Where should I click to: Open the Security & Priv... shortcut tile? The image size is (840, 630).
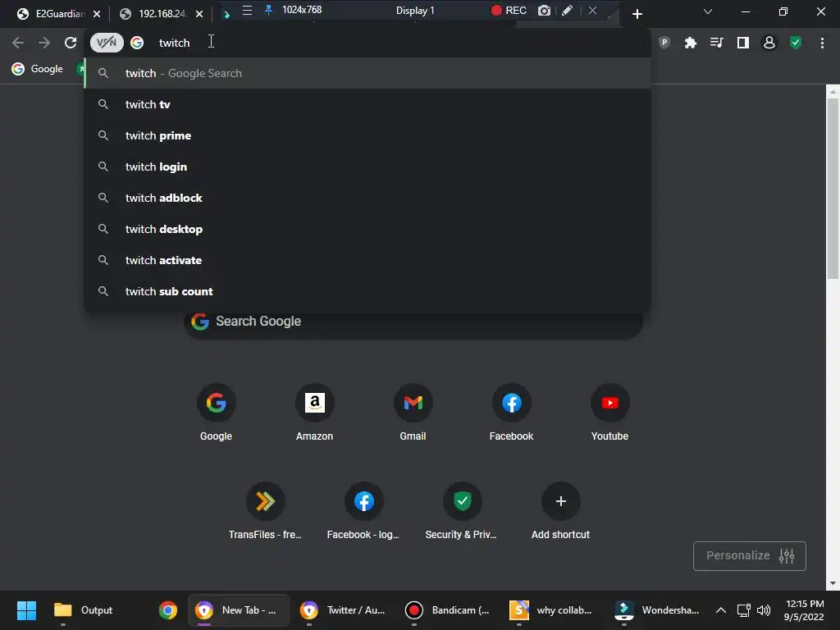(462, 511)
